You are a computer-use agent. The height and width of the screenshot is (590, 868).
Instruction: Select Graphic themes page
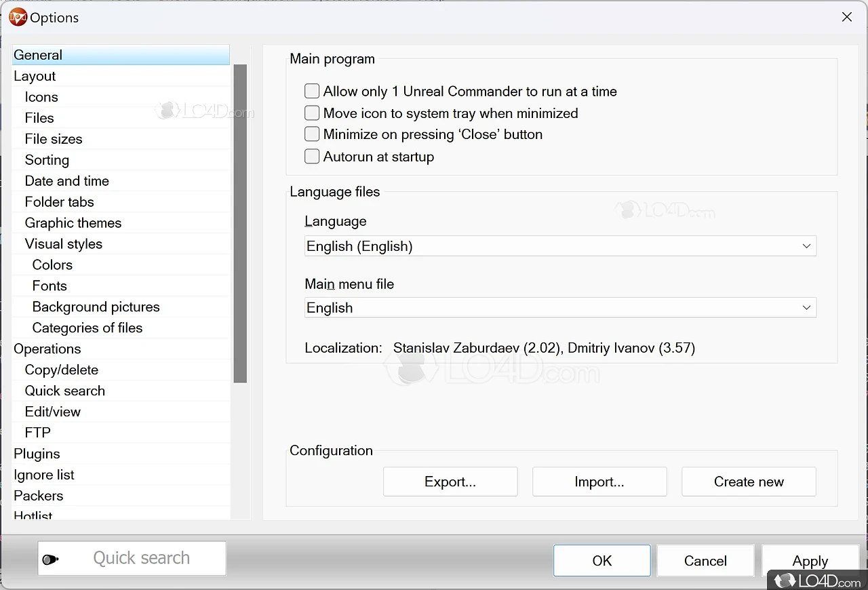pyautogui.click(x=121, y=223)
